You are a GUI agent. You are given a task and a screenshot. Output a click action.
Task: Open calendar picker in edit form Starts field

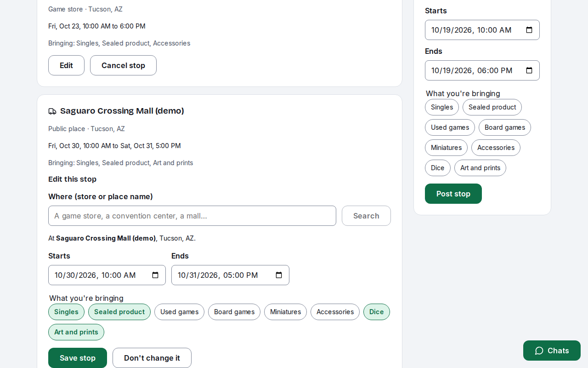(155, 275)
